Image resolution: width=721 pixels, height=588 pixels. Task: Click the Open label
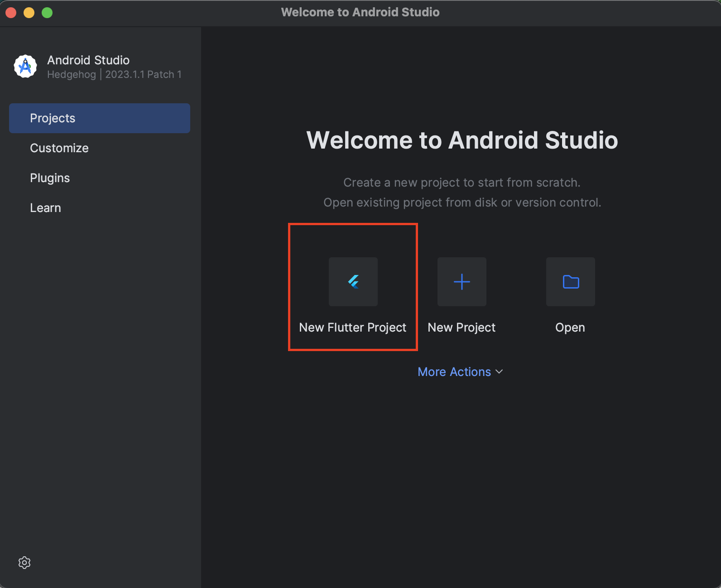click(x=570, y=328)
